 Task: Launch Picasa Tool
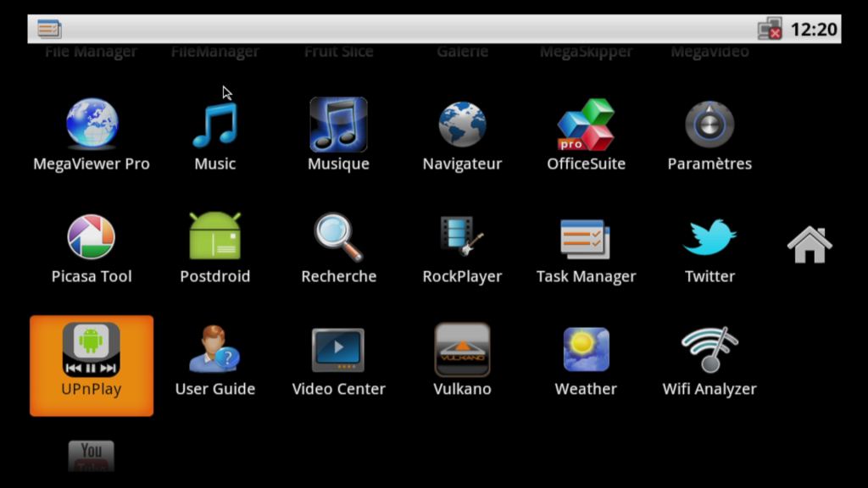(x=92, y=248)
